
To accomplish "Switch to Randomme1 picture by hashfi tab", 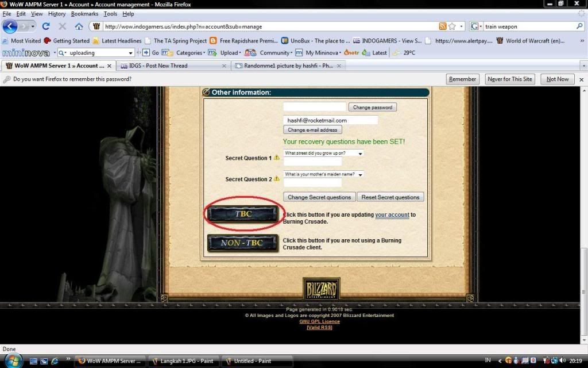I will click(288, 66).
